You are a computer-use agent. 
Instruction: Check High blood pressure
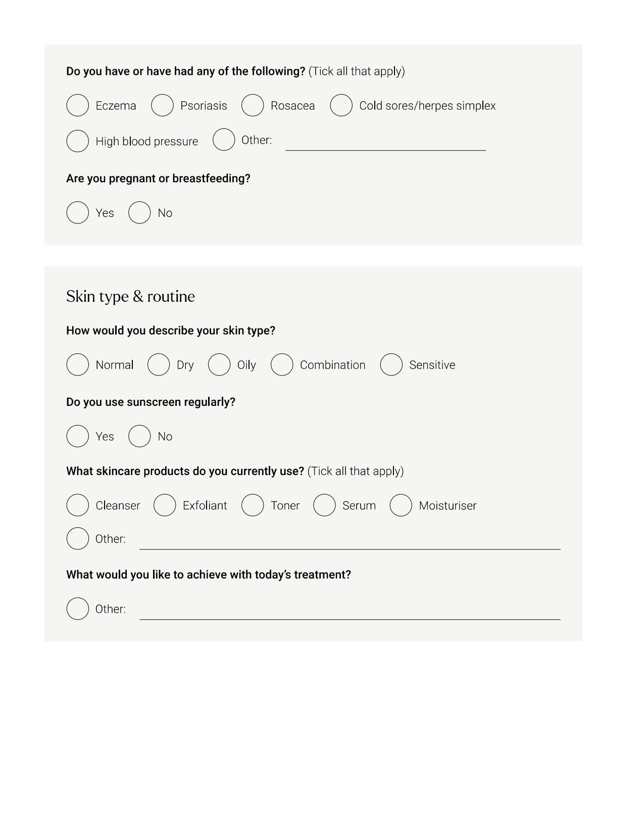point(77,141)
